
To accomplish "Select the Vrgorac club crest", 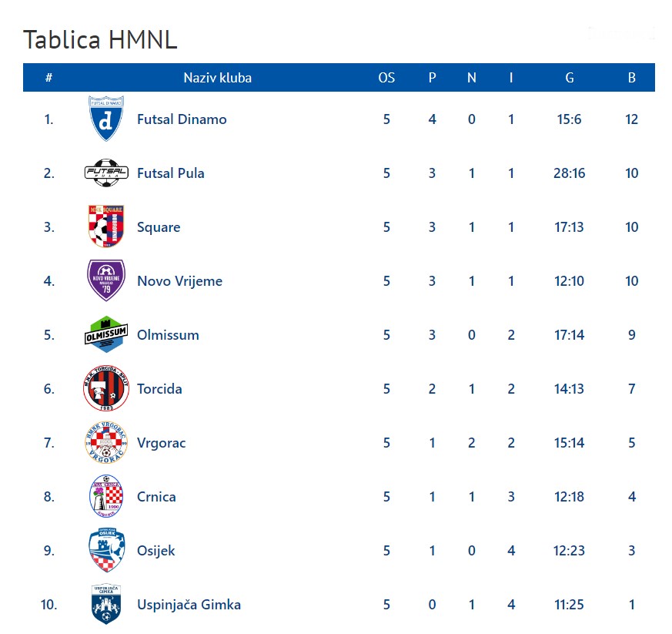I will coord(106,442).
